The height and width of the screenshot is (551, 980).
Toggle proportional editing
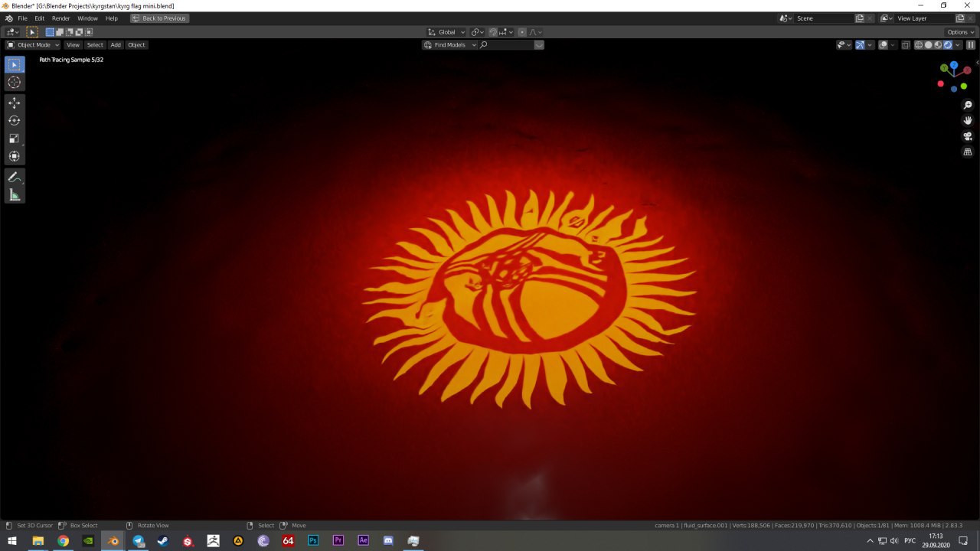point(523,32)
